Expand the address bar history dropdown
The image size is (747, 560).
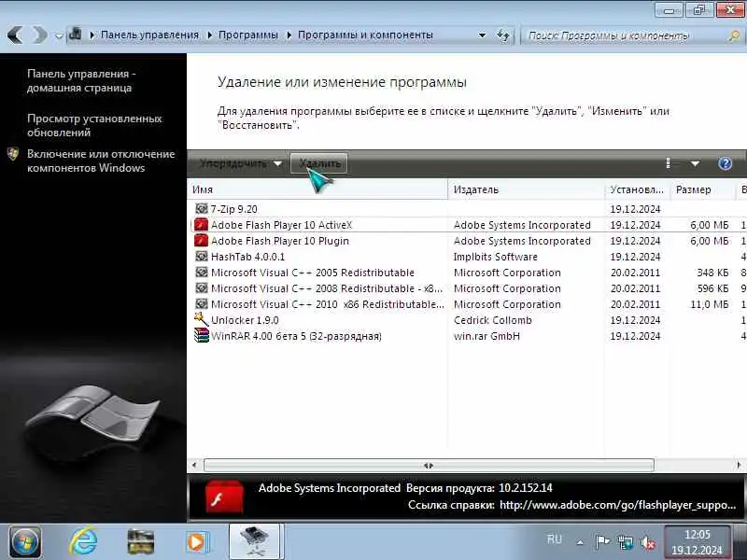coord(482,35)
